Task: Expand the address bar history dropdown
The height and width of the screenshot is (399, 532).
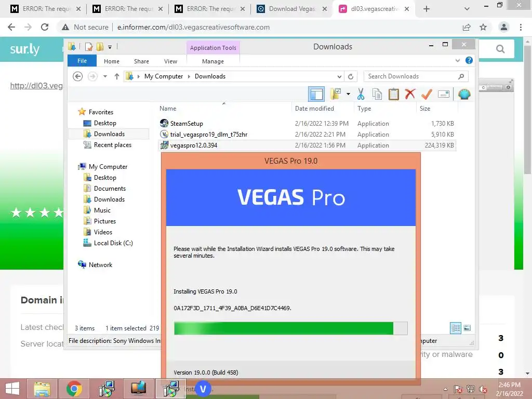Action: pos(339,76)
